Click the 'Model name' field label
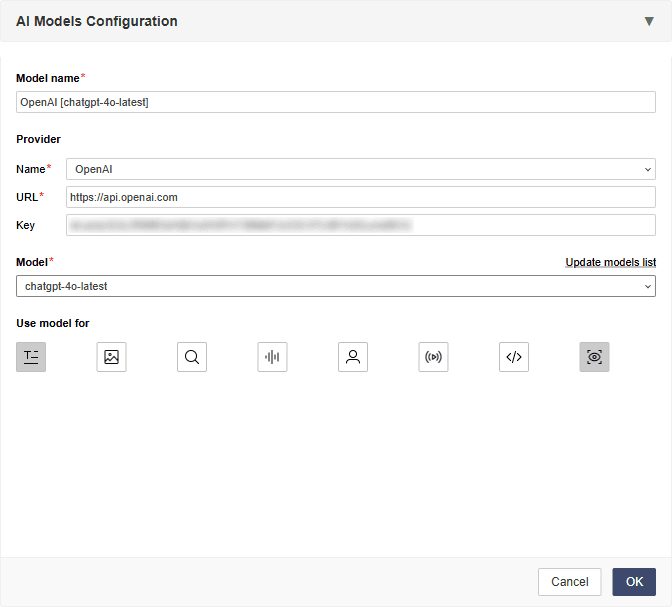The width and height of the screenshot is (672, 607). [48, 78]
